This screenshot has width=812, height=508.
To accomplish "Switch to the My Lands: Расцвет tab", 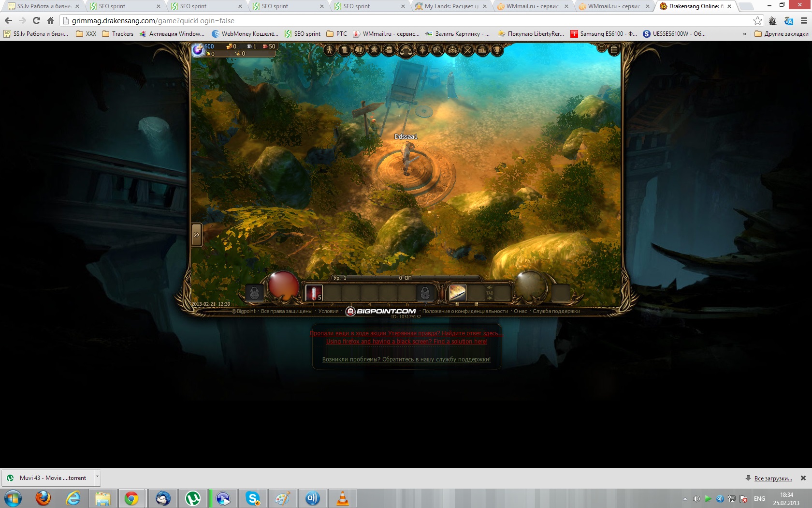I will 451,6.
